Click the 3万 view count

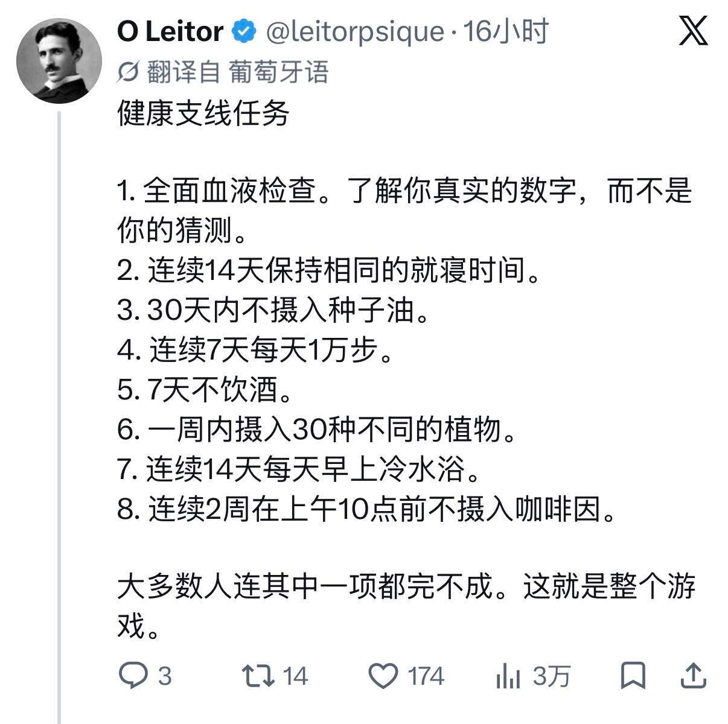[551, 676]
